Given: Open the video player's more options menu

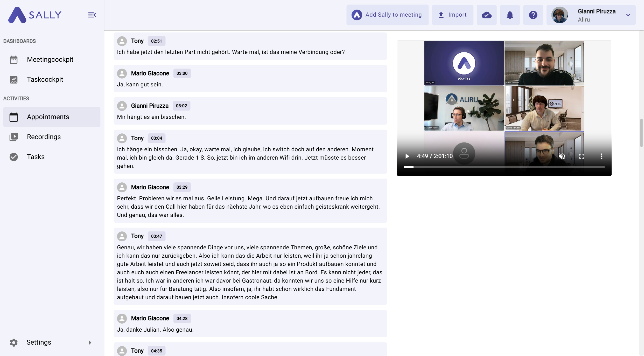Looking at the screenshot, I should [601, 156].
